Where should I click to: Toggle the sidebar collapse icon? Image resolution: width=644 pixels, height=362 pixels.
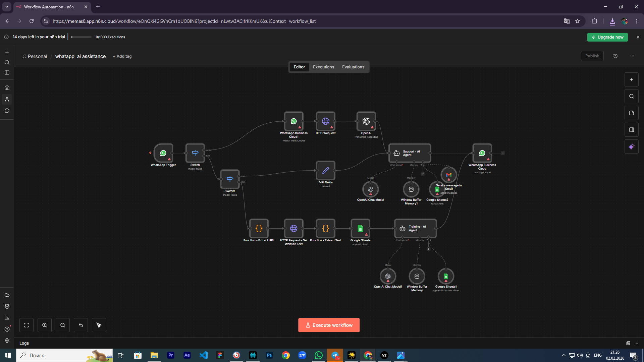click(x=7, y=72)
